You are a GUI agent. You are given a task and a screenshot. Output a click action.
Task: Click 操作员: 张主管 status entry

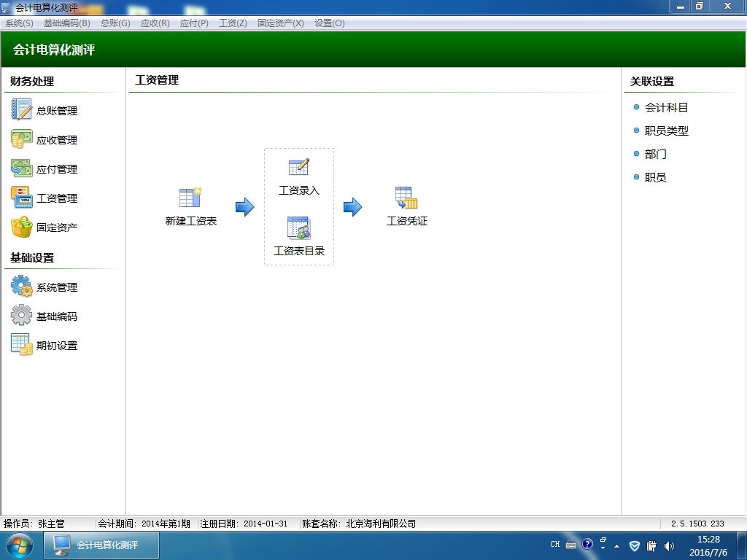pos(34,524)
